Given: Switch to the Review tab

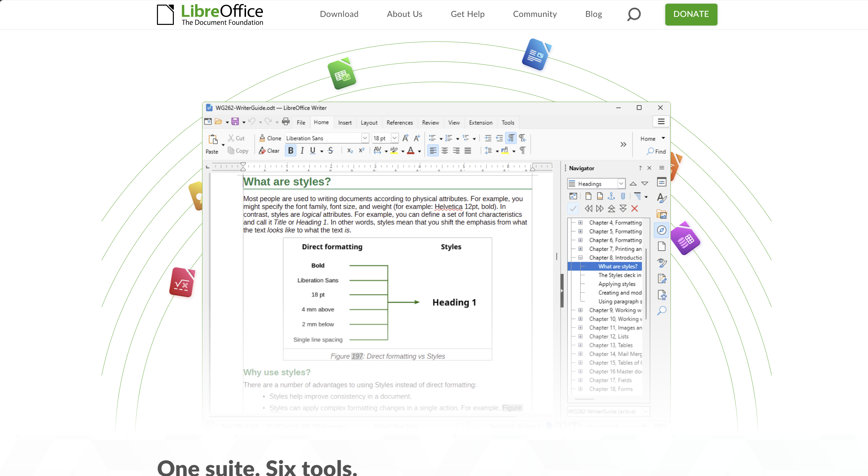Looking at the screenshot, I should [x=430, y=123].
